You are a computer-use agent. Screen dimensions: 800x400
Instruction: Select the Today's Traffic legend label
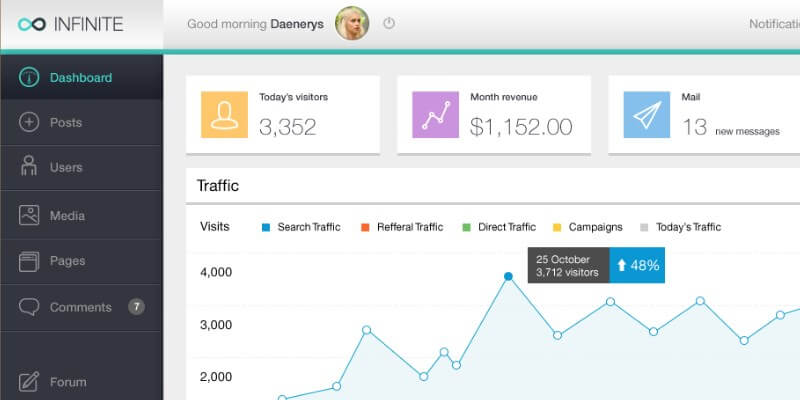click(688, 227)
